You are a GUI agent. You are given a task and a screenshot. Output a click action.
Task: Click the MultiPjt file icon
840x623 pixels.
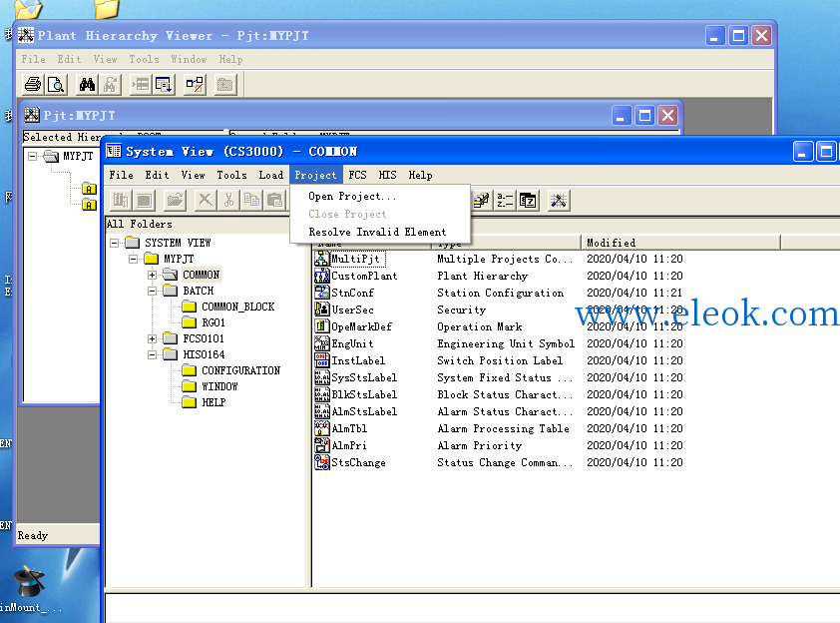(x=321, y=259)
